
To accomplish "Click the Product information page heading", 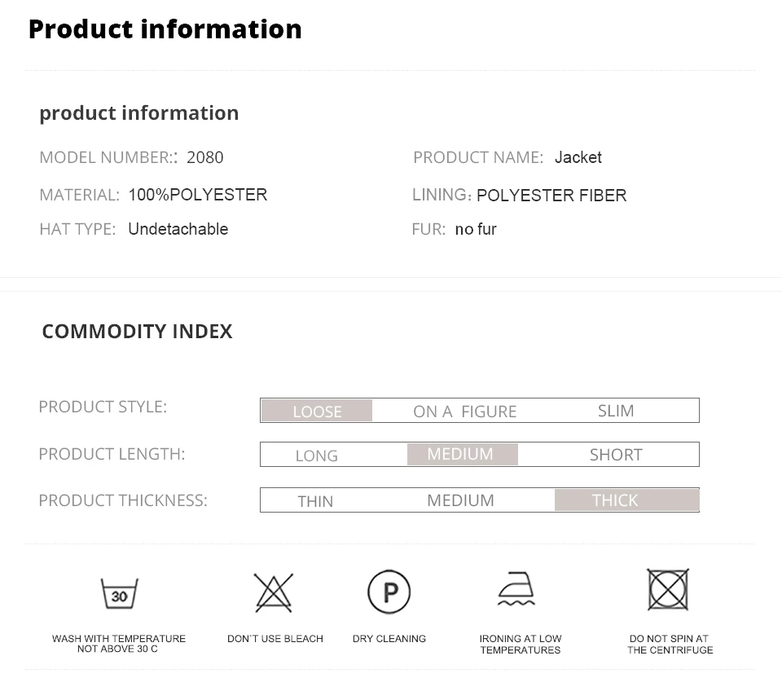I will pos(165,29).
